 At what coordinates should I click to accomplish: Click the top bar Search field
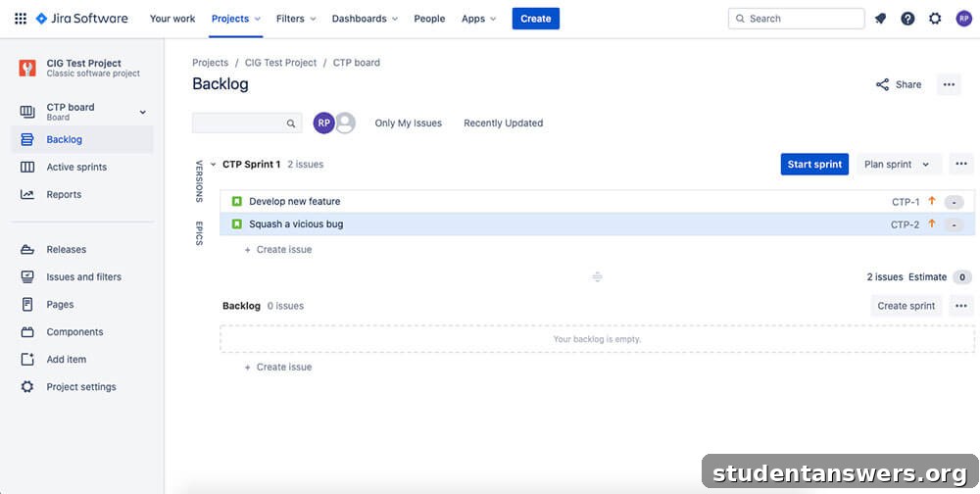[x=796, y=19]
